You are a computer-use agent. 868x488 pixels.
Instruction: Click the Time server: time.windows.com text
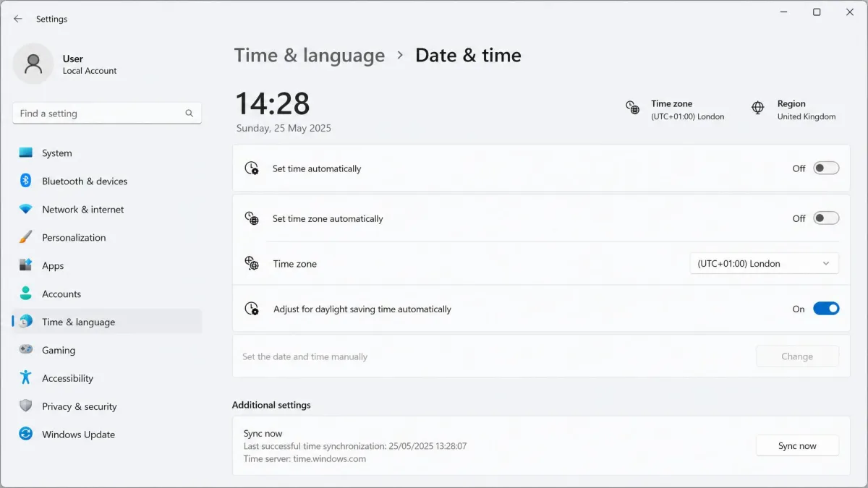(x=305, y=458)
